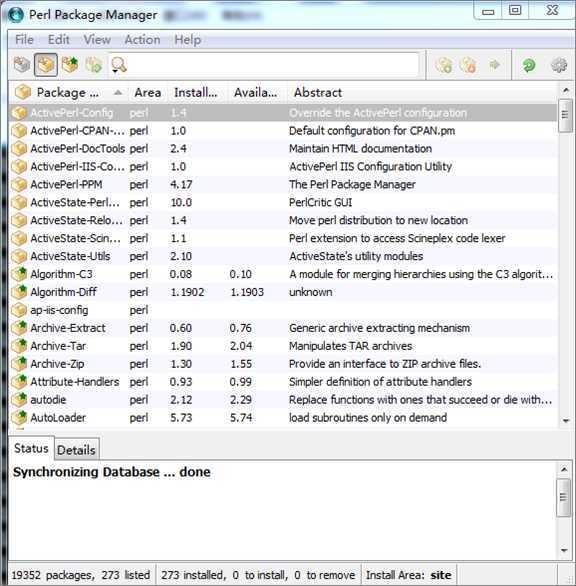This screenshot has height=586, width=576.
Task: Open the View menu
Action: pyautogui.click(x=97, y=40)
